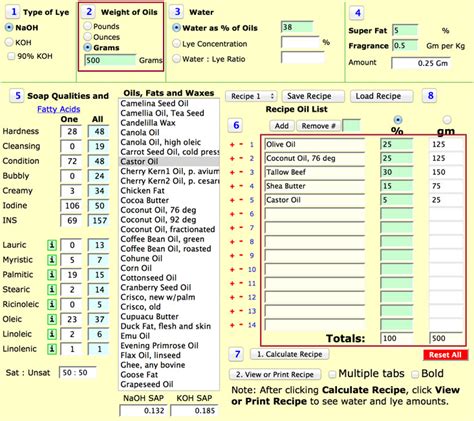Click step 3 help number button
The image size is (474, 421).
(177, 12)
